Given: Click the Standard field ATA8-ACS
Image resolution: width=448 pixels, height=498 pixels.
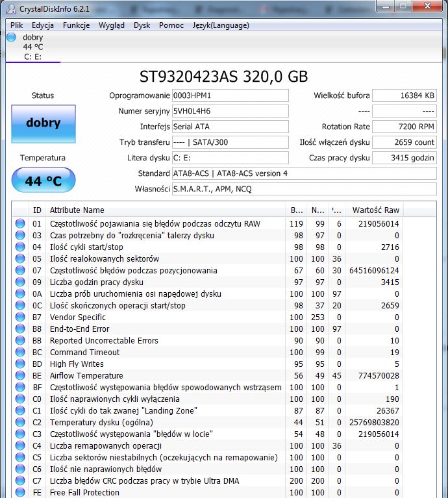Looking at the screenshot, I should pyautogui.click(x=304, y=173).
